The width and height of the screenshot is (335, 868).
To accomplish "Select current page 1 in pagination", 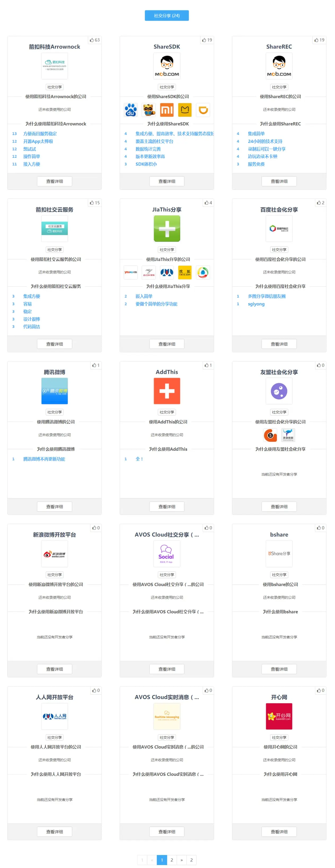I will [162, 860].
